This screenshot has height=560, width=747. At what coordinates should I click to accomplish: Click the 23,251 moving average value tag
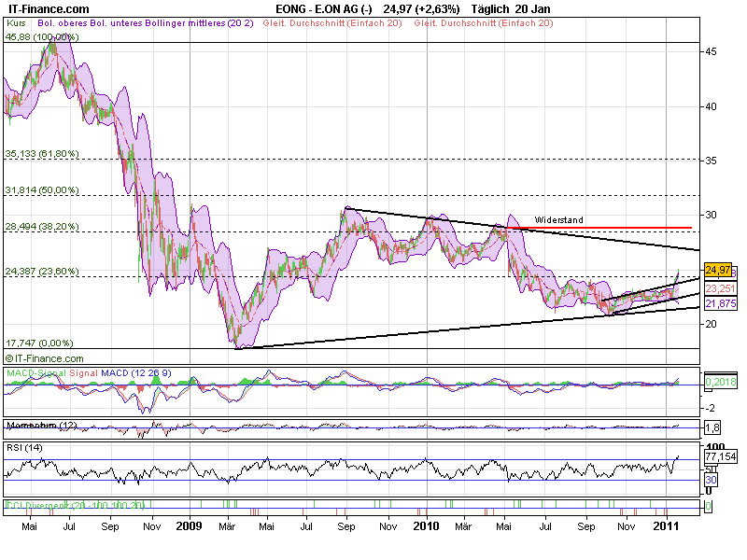(x=720, y=288)
